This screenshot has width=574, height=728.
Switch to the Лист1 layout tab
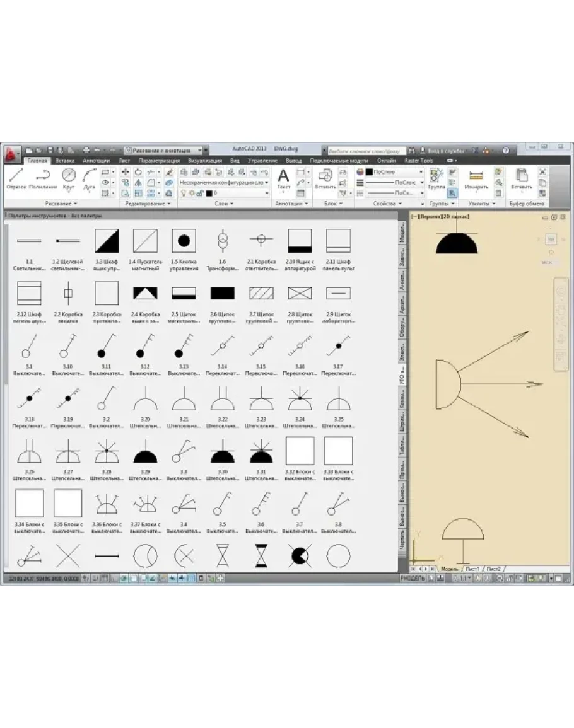click(x=472, y=569)
